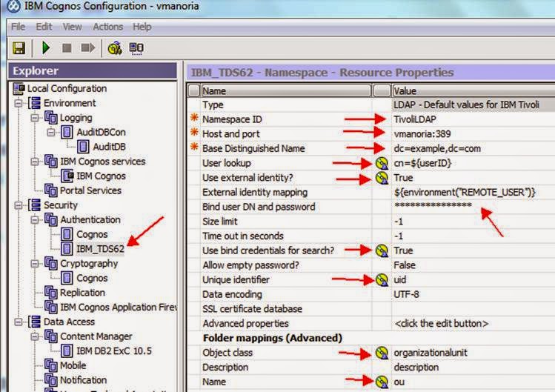Click the IBM Cognos services icon

pyautogui.click(x=51, y=162)
